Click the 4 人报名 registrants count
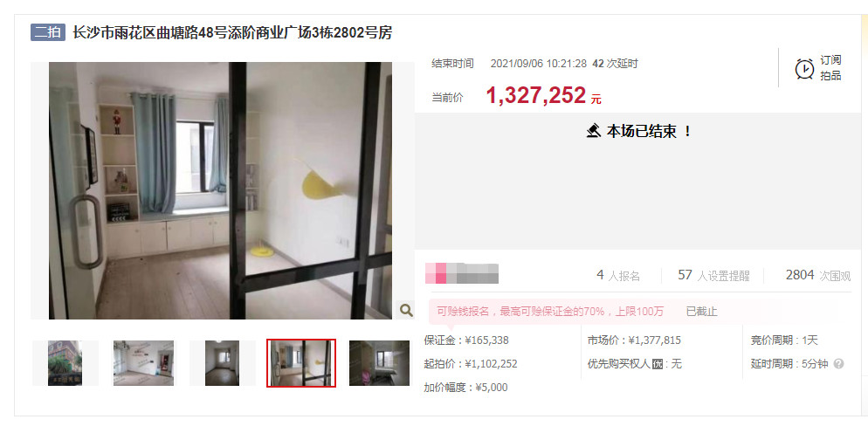Viewport: 868px width, 433px height. (618, 275)
